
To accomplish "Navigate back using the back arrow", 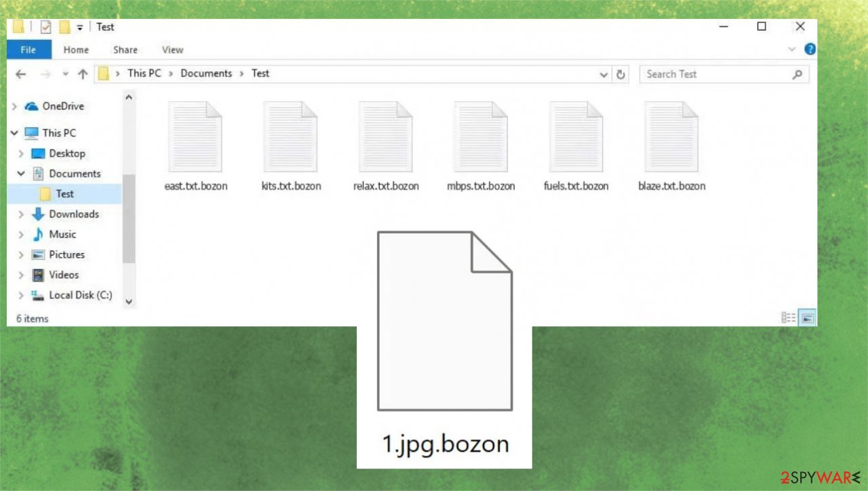I will click(20, 74).
